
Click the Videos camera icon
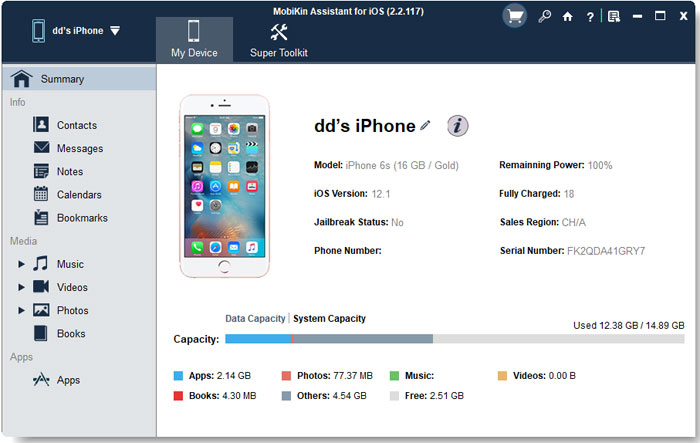pyautogui.click(x=41, y=286)
